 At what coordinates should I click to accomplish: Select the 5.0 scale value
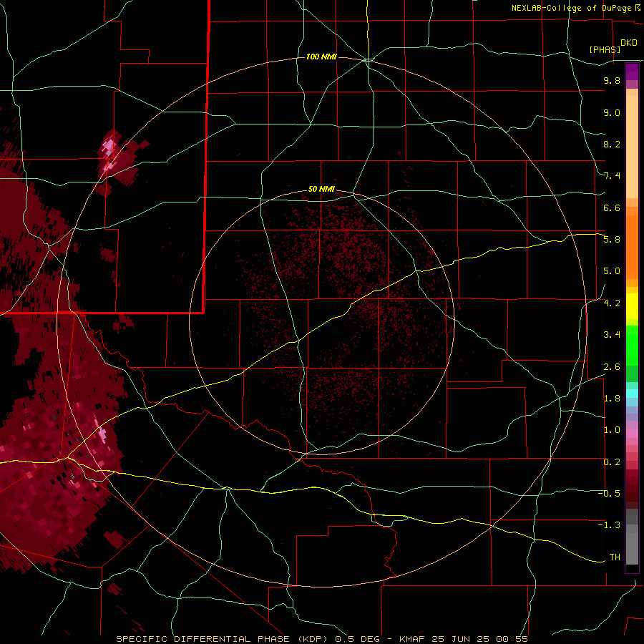pyautogui.click(x=612, y=271)
